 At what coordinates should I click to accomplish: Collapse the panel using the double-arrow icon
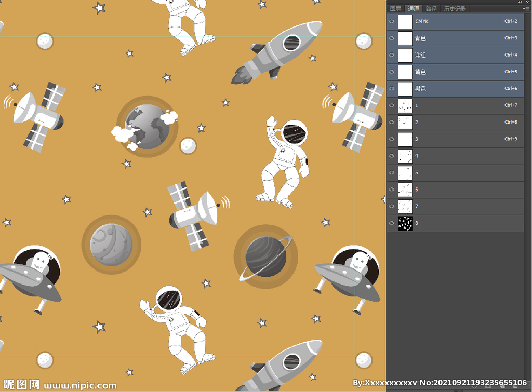tap(521, 2)
